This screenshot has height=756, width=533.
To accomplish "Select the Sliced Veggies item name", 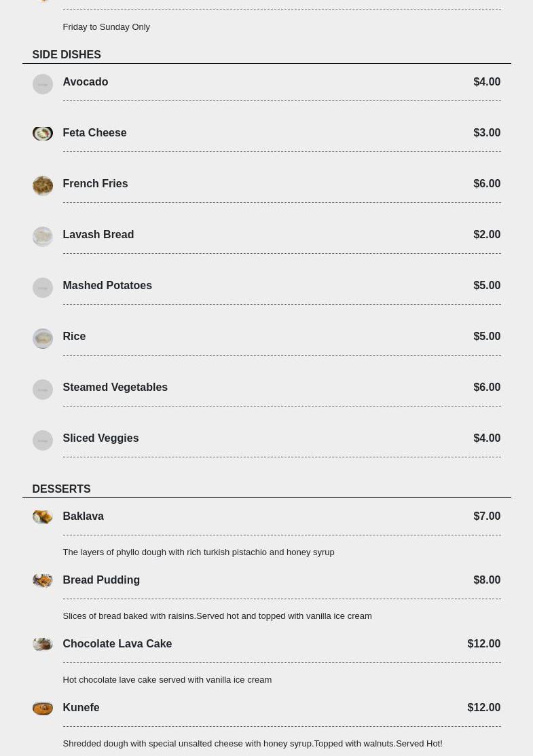I will [100, 438].
